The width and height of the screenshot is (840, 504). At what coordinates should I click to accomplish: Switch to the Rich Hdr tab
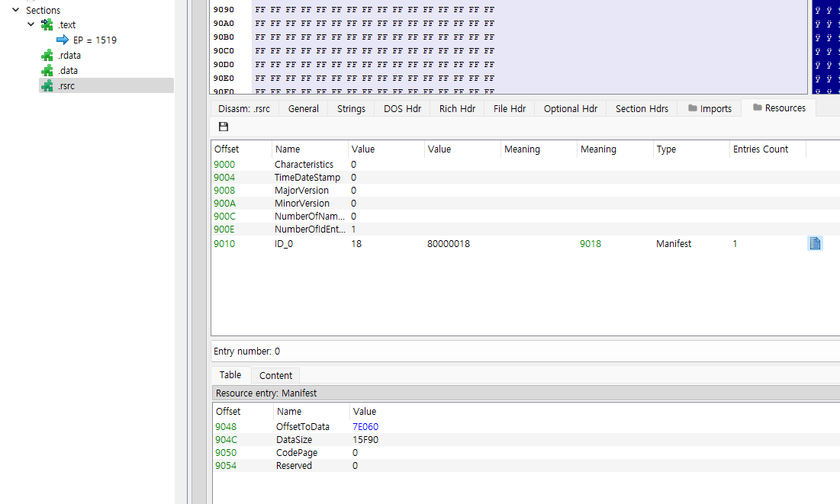pyautogui.click(x=458, y=109)
